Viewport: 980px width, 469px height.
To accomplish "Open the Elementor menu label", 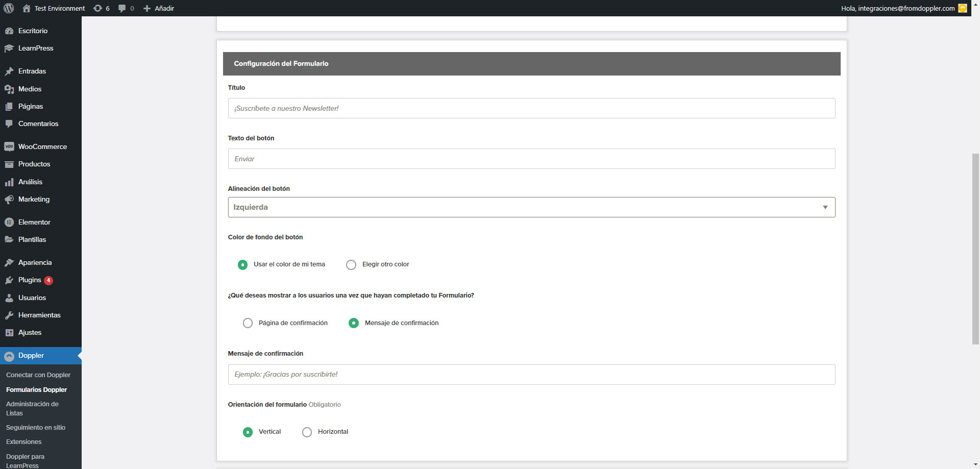I will 34,222.
